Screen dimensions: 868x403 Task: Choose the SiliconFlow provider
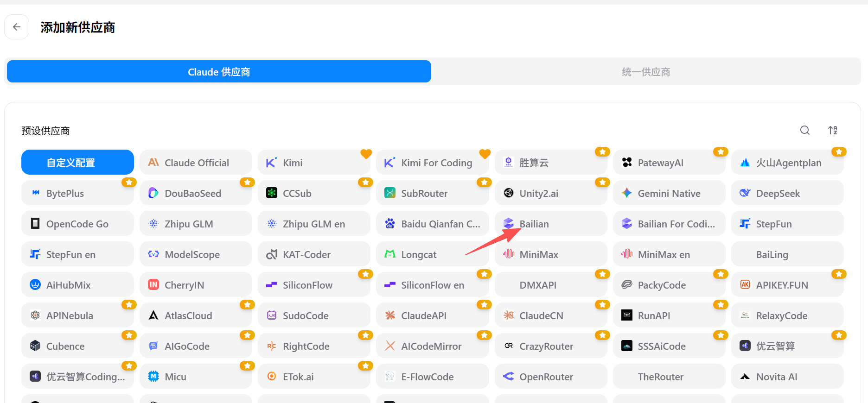314,284
